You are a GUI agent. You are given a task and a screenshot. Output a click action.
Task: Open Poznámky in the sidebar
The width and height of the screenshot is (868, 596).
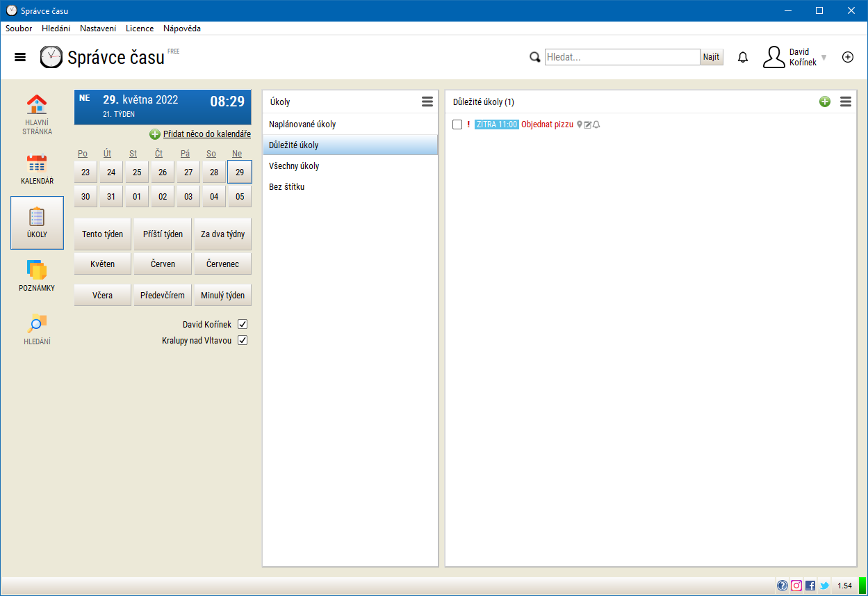(x=37, y=276)
